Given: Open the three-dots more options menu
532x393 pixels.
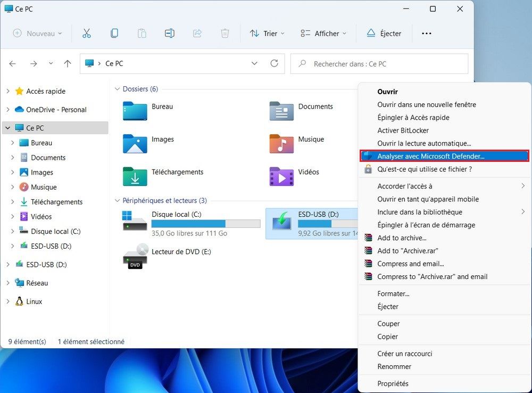Looking at the screenshot, I should pyautogui.click(x=426, y=34).
